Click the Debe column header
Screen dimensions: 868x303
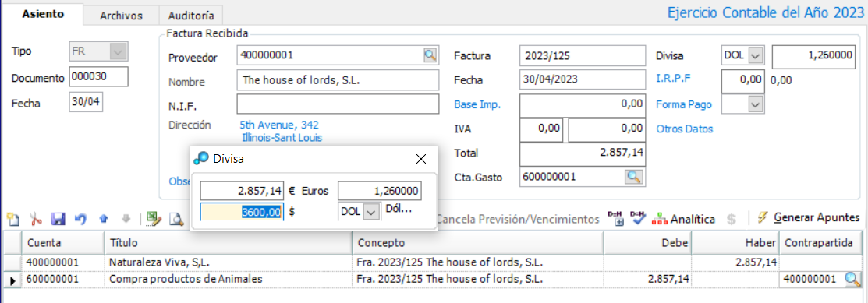[x=647, y=243]
